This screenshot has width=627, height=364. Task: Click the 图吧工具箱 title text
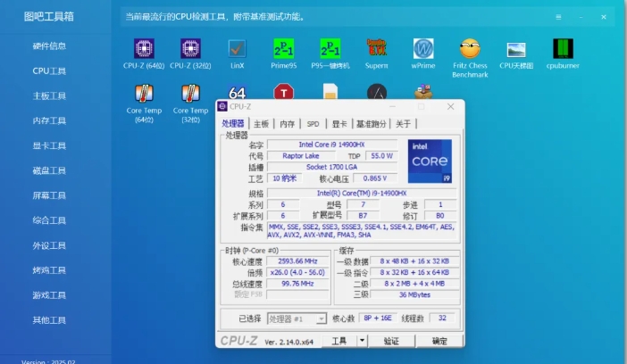tap(49, 17)
